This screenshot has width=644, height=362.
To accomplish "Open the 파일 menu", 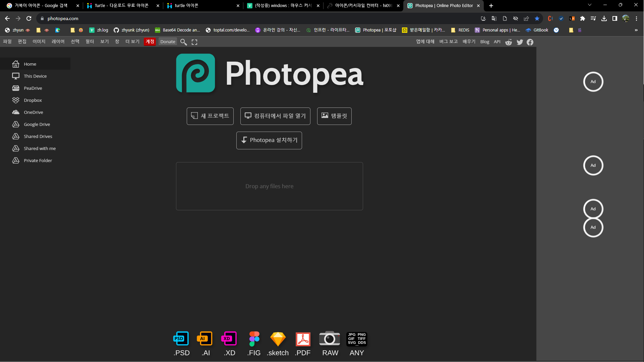I will click(7, 42).
